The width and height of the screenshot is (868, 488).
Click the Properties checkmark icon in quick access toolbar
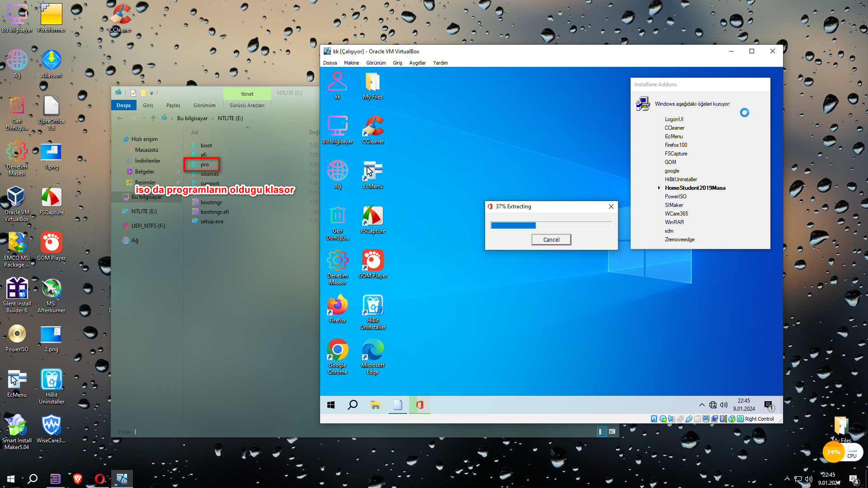[133, 93]
